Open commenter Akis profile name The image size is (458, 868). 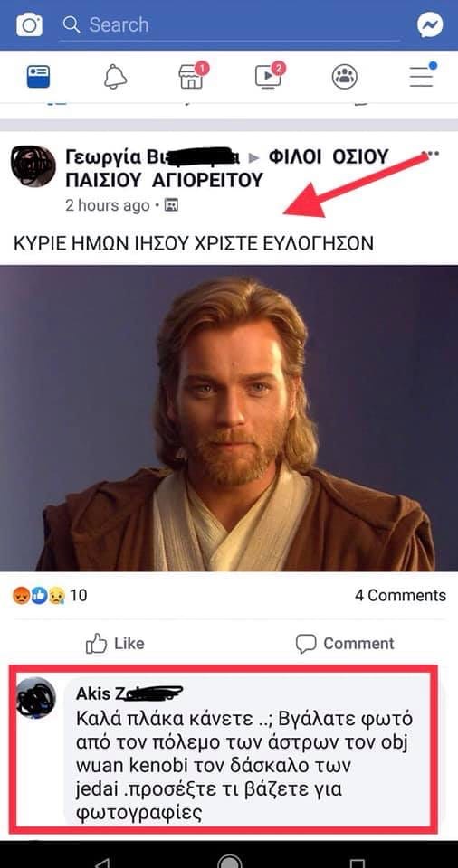coord(129,693)
